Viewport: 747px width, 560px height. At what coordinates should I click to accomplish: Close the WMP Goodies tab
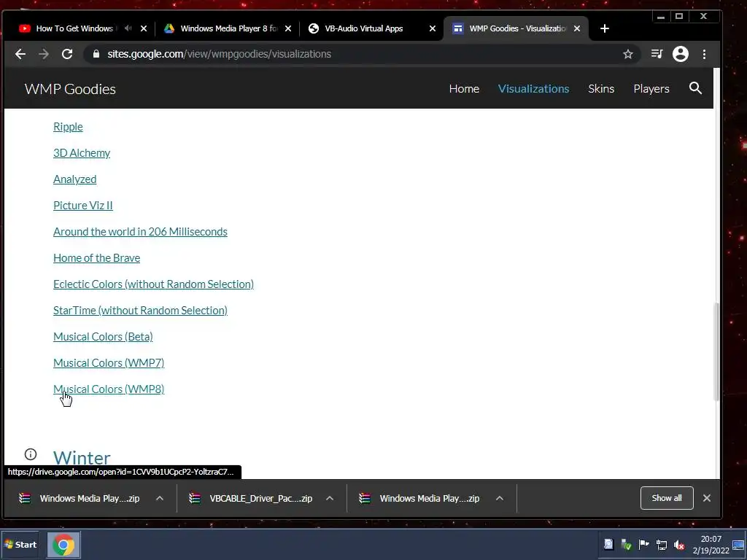tap(577, 28)
